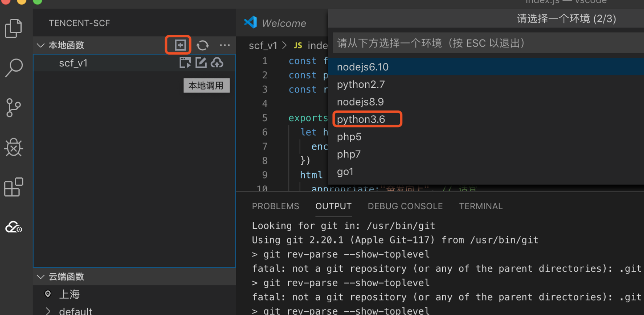Open the Search view in activity bar

[14, 68]
